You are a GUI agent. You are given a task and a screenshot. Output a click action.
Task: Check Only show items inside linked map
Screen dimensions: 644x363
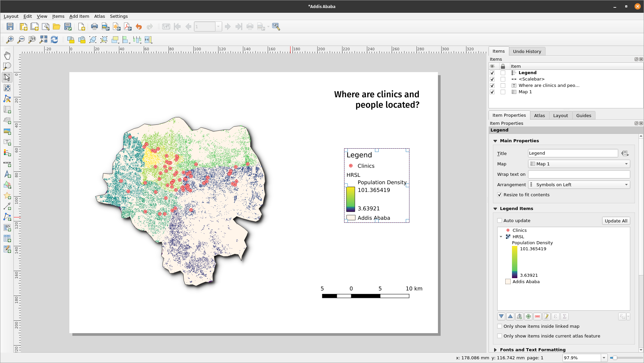(500, 326)
